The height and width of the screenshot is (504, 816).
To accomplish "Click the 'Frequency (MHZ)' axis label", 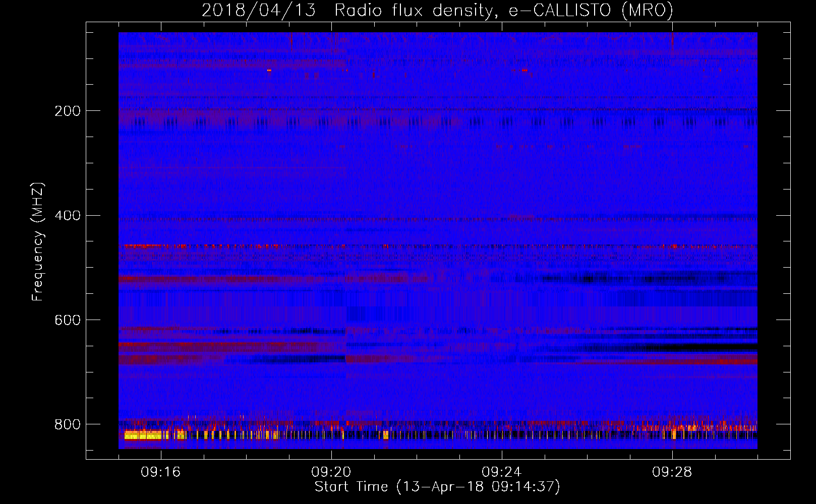I will [37, 242].
